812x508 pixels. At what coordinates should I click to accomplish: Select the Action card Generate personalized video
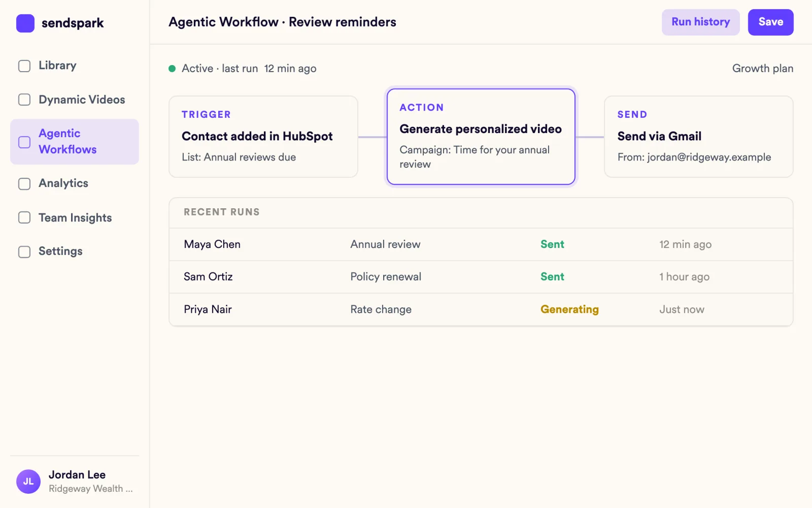pos(481,137)
